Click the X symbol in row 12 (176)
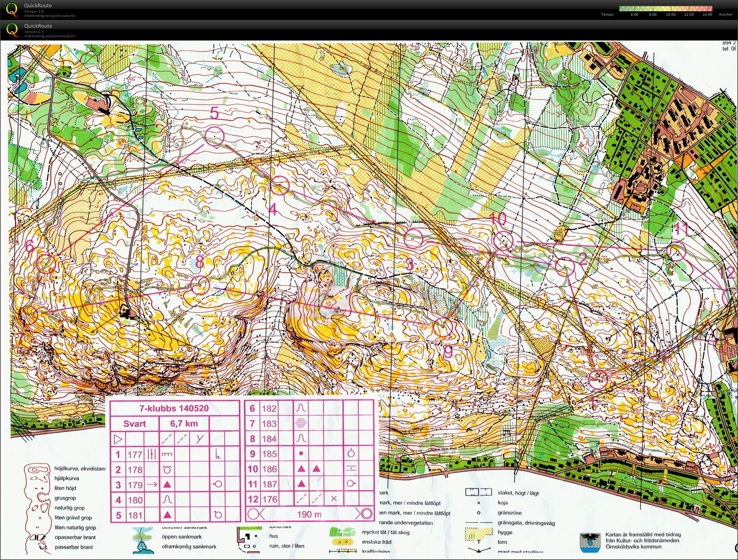 [334, 499]
